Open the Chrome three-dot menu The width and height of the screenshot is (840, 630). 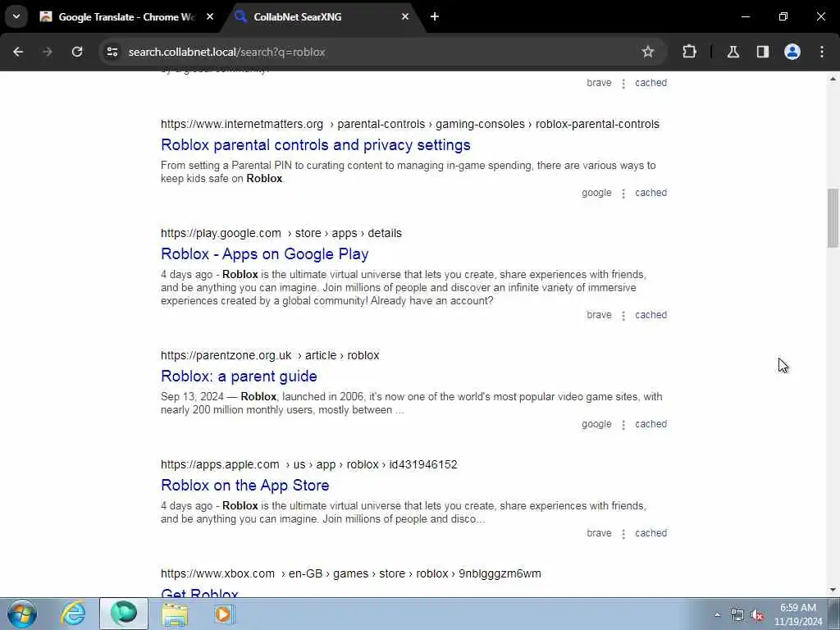(822, 52)
